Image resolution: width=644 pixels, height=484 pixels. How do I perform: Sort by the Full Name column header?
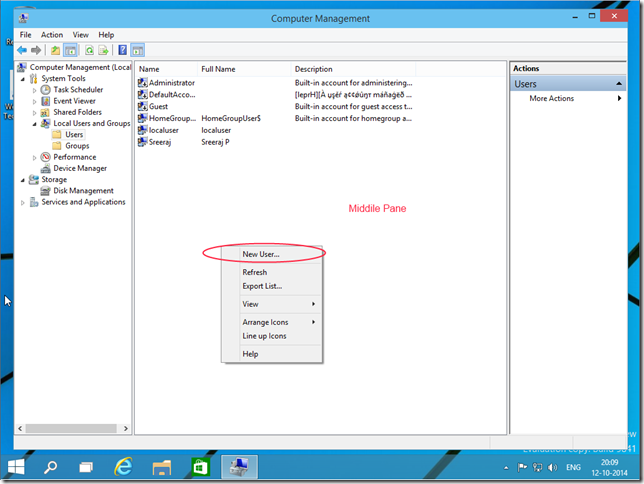click(244, 69)
